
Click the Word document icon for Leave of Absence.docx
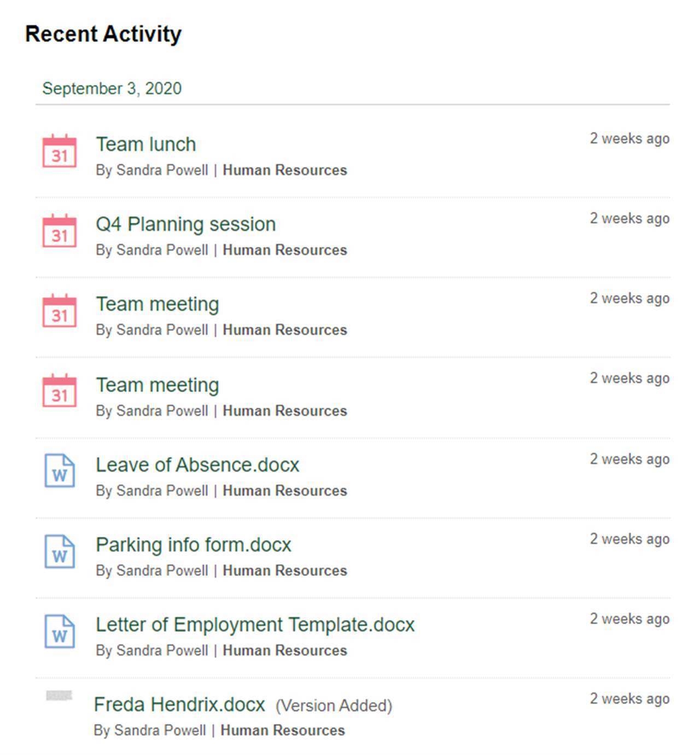tap(60, 471)
